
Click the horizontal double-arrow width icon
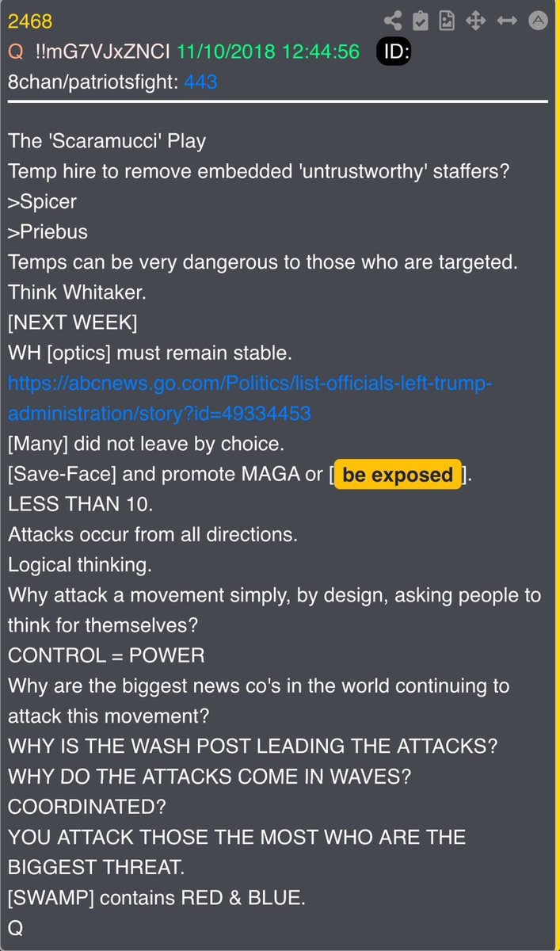click(x=507, y=21)
